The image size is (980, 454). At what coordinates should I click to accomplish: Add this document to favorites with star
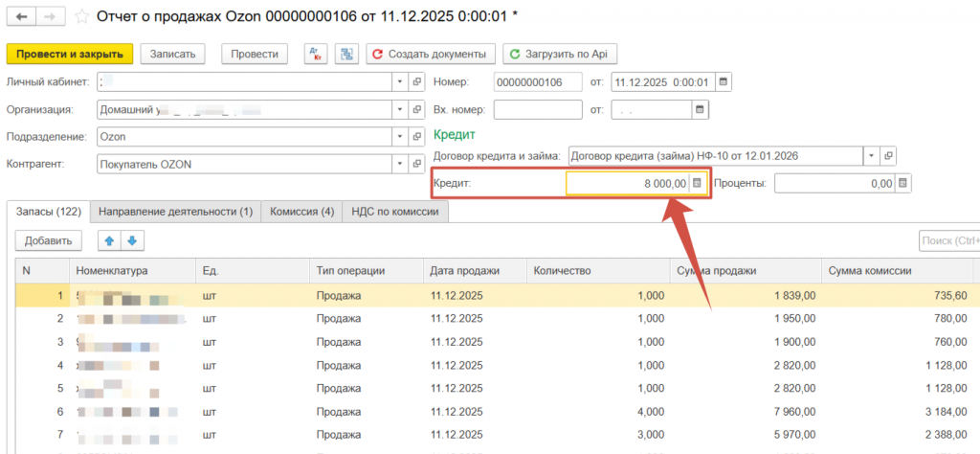[x=82, y=16]
